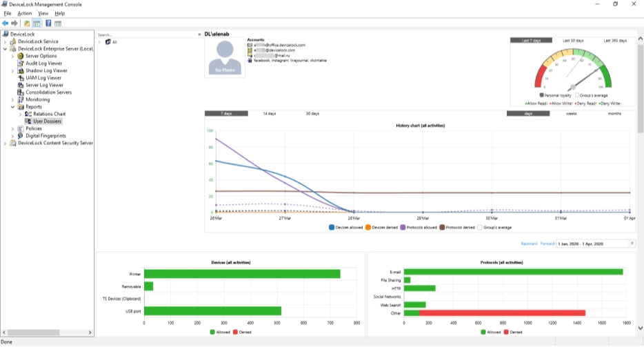Open the UAM Log Viewer

43,78
